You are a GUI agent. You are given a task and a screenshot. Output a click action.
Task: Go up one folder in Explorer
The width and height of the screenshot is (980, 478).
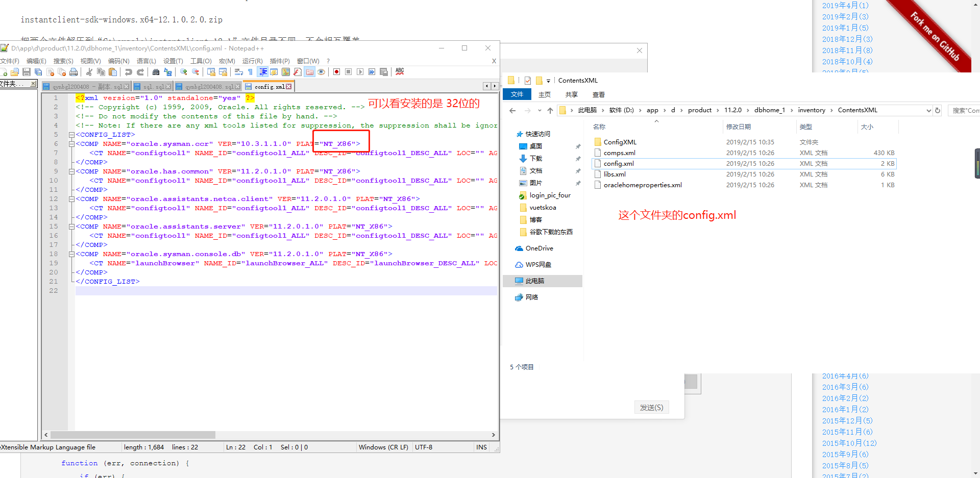coord(550,110)
